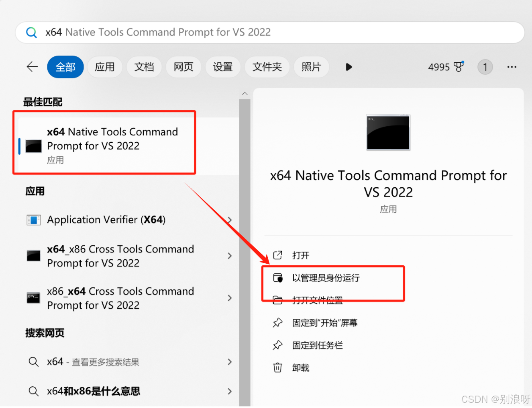Select the 全部 filter tab
Screen dimensions: 532x408
tap(65, 67)
